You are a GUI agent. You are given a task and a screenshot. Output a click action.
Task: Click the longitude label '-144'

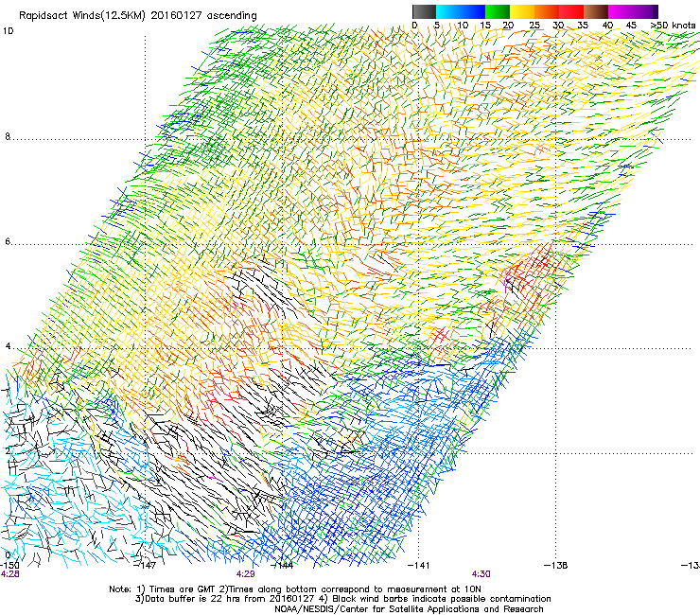[283, 566]
